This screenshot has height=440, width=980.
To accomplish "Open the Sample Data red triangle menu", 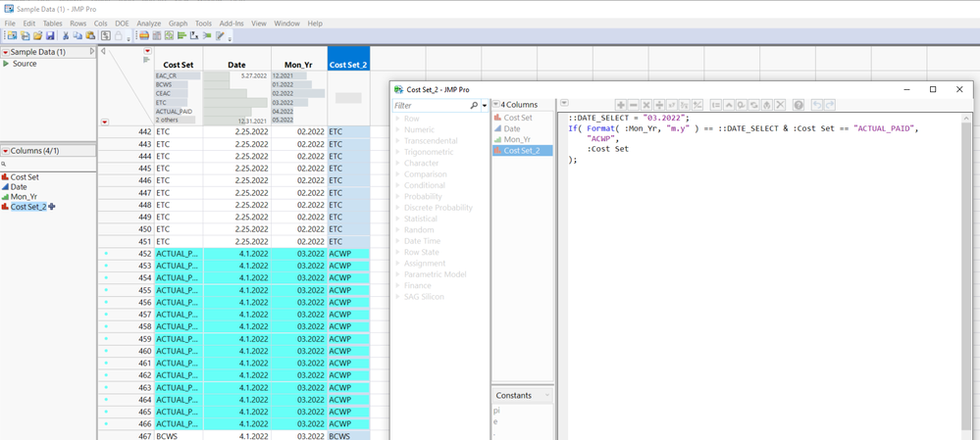I will coord(5,52).
